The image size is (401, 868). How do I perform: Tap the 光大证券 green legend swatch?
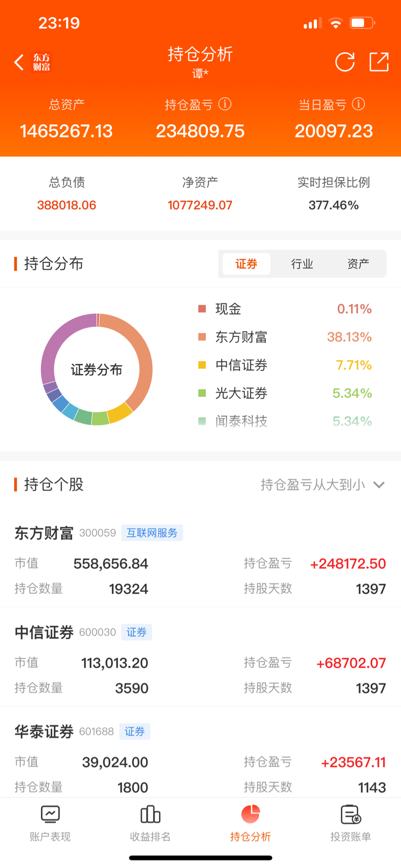pos(202,393)
